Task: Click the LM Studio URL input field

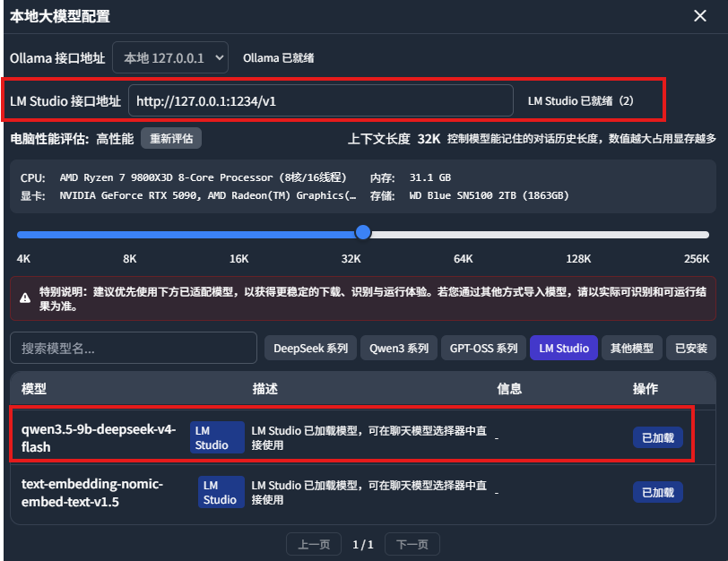Action: (321, 100)
